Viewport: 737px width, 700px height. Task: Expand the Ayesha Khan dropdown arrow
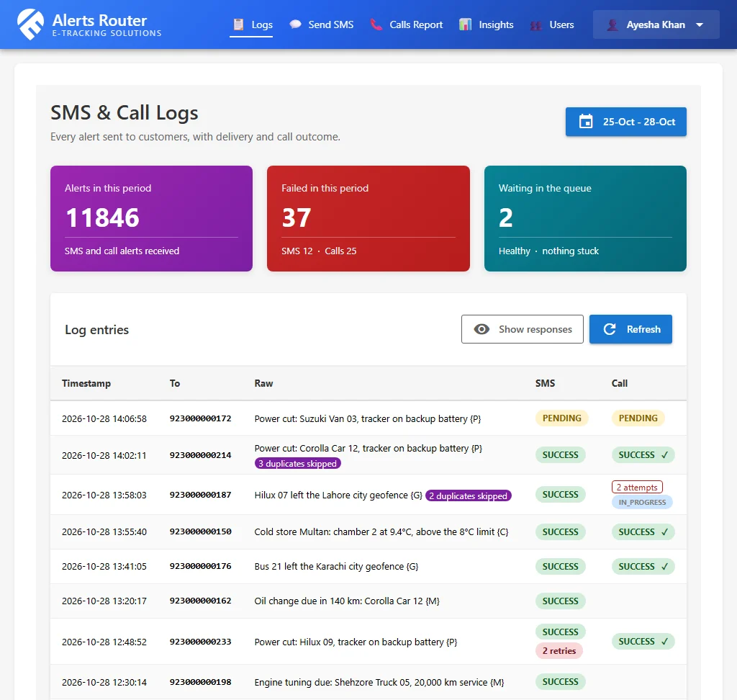click(x=700, y=25)
